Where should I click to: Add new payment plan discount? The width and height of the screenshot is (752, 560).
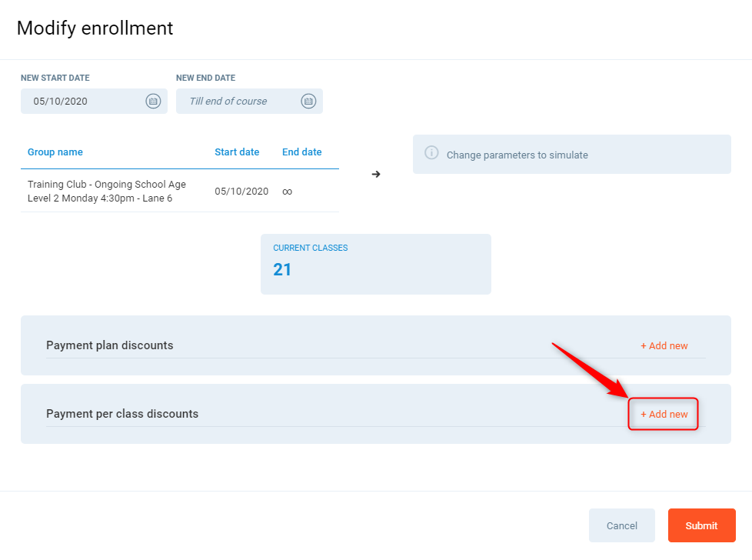coord(664,345)
